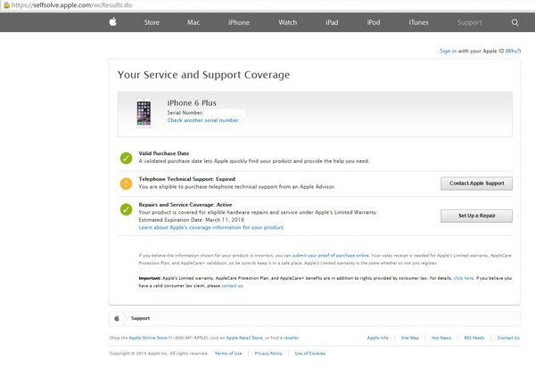This screenshot has width=535, height=392.
Task: Click the 'Valid Purchase Date' heading text
Action: click(x=164, y=153)
